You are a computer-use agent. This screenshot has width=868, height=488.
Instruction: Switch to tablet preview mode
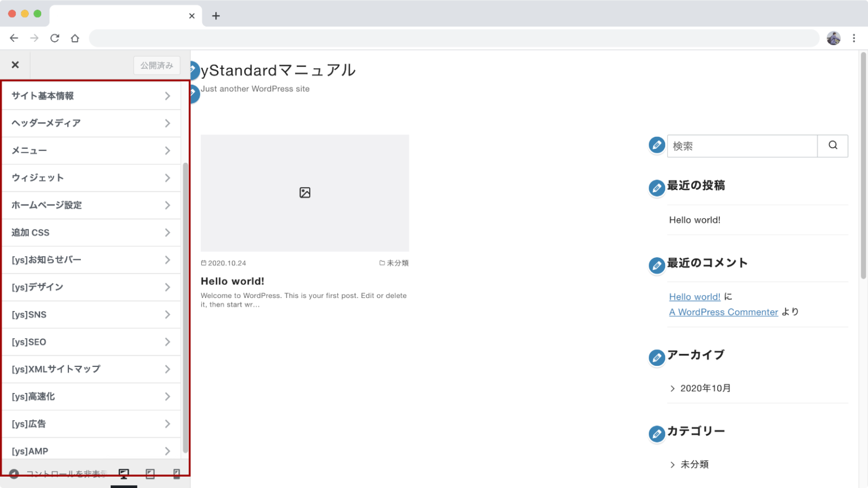pos(150,474)
